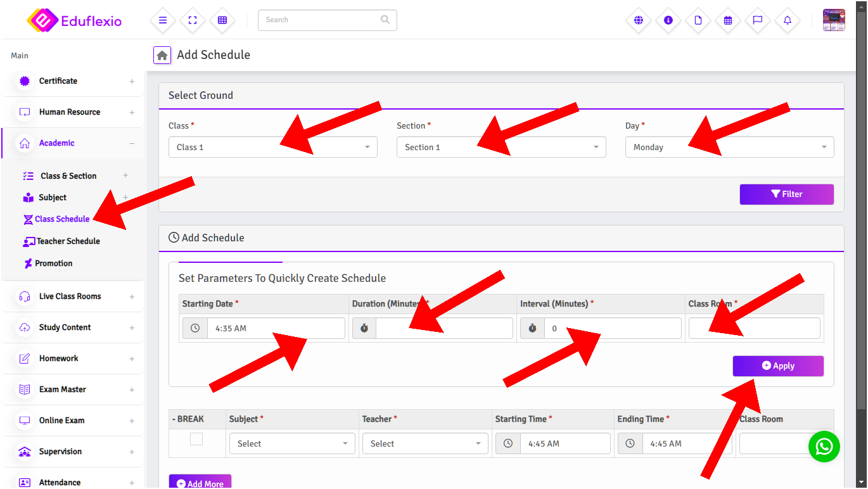The image size is (868, 489).
Task: Open the Day dropdown showing Monday
Action: [x=729, y=147]
